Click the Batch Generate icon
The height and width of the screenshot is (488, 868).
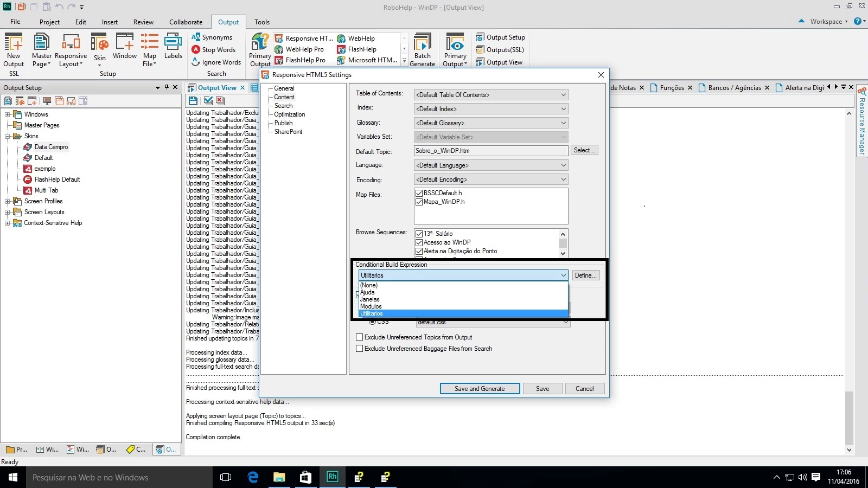(x=423, y=50)
